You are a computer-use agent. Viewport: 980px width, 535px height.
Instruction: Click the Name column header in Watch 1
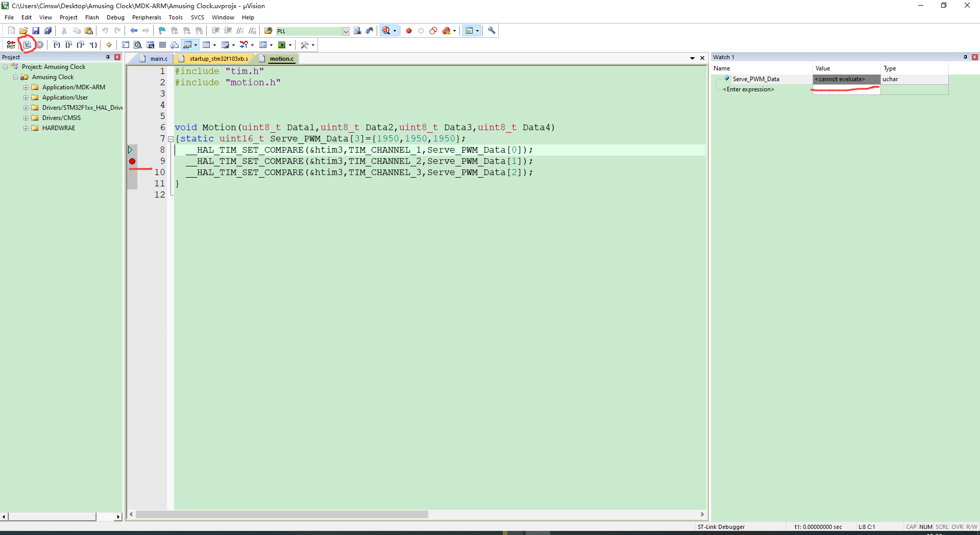pyautogui.click(x=762, y=68)
